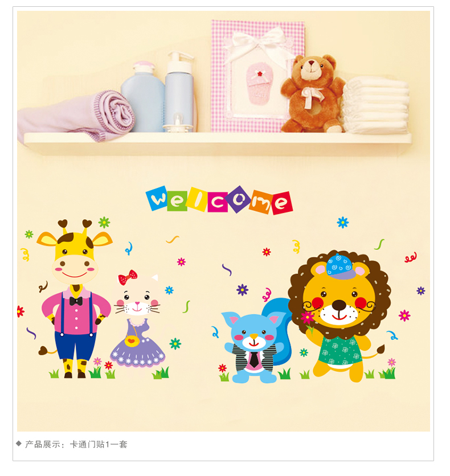Click the brown teddy bear on shelf
Screen dimensions: 450x476
pos(313,93)
